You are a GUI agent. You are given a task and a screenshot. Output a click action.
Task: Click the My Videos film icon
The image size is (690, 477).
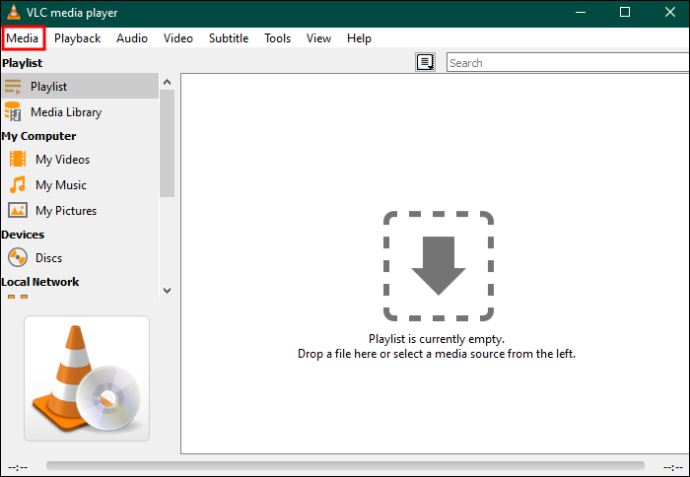point(18,159)
